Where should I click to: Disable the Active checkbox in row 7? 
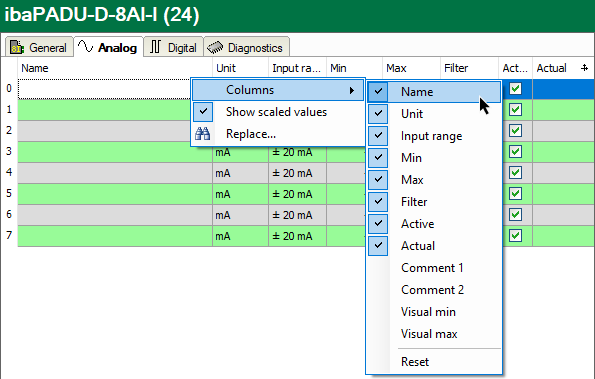point(515,236)
